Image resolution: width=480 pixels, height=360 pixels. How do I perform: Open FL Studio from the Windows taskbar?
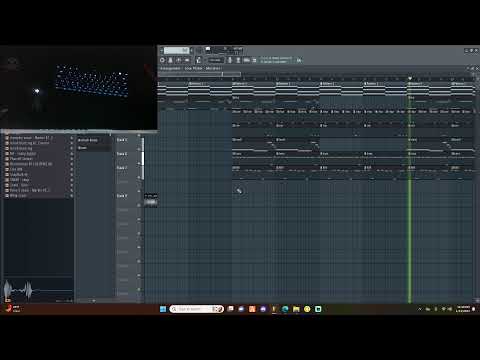[274, 309]
